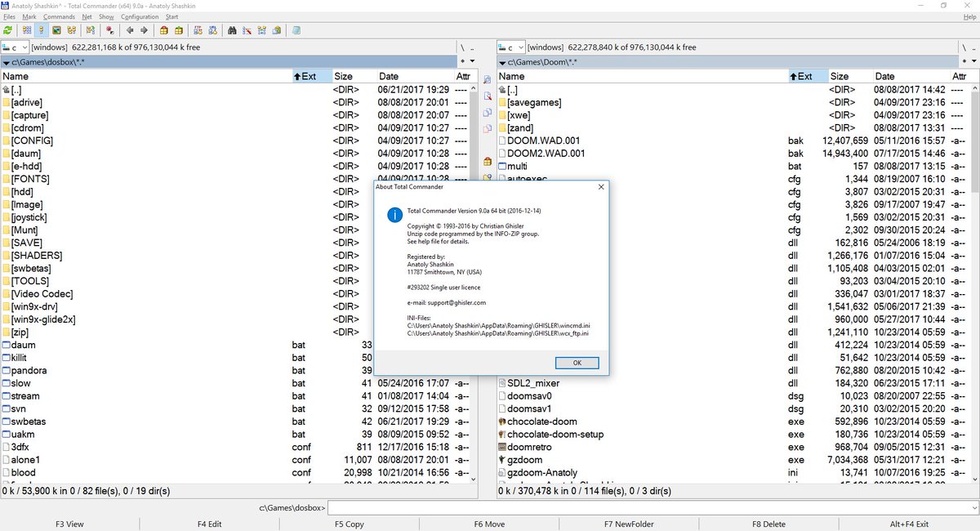The width and height of the screenshot is (980, 531).
Task: Click Edit icon in vertical button bar
Action: [x=488, y=96]
